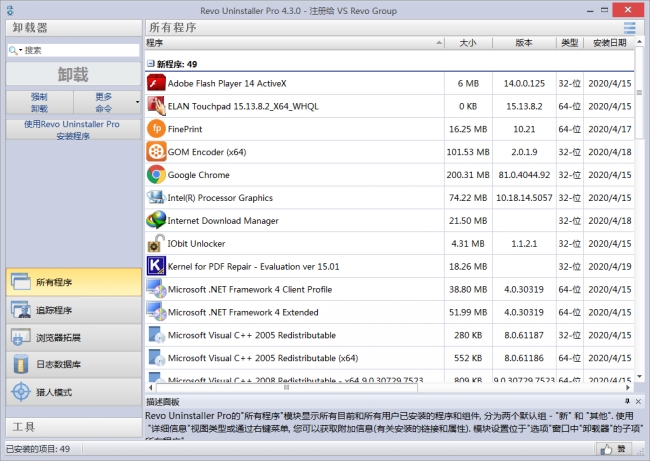Click the vertical scrollbar up arrow
Image resolution: width=650 pixels, height=461 pixels.
(x=639, y=41)
